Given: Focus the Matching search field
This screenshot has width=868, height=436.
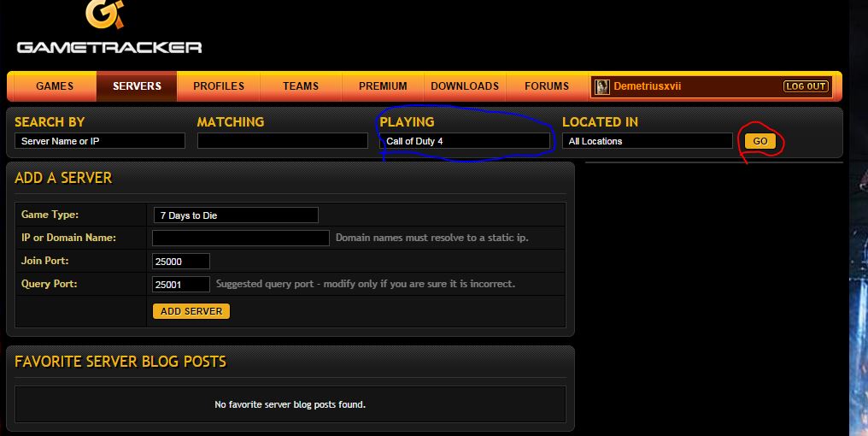Looking at the screenshot, I should (282, 141).
